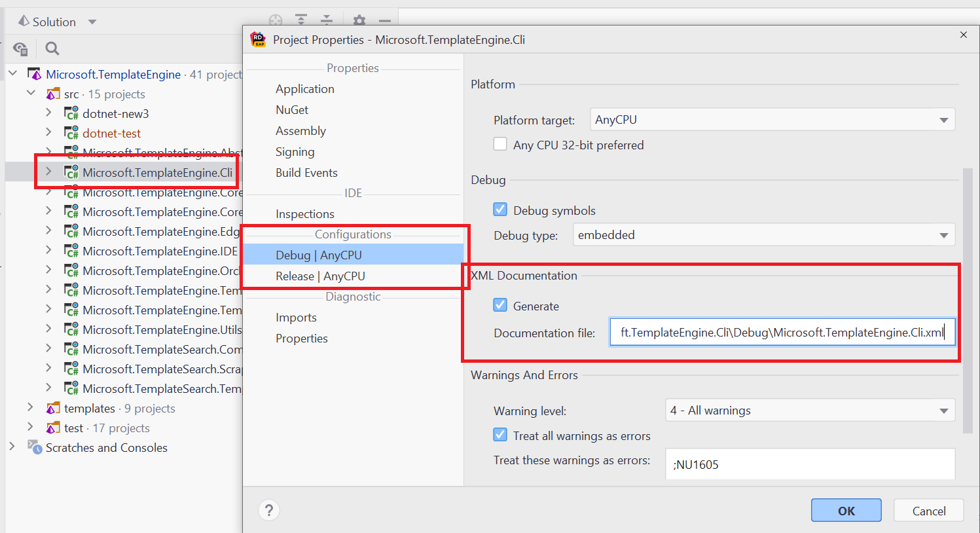Confirm with the OK button

pos(846,511)
